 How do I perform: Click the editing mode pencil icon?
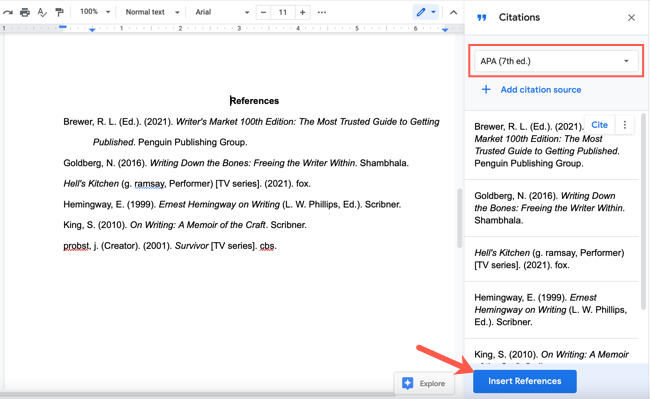[421, 12]
